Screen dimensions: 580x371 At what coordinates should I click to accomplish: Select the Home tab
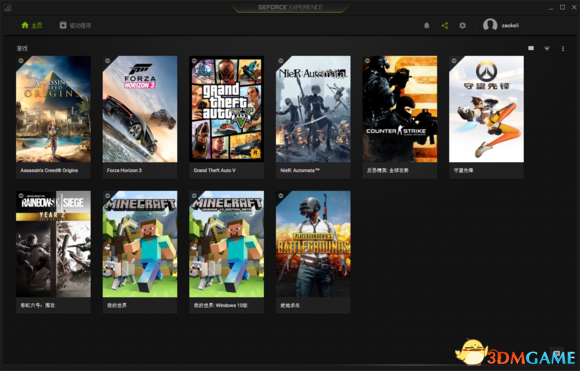(x=31, y=25)
